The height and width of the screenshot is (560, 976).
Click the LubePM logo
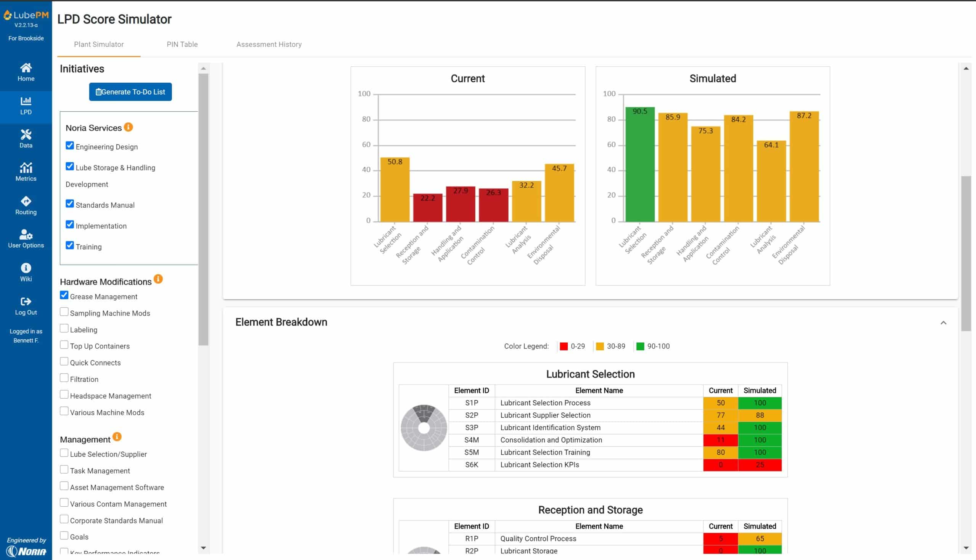coord(26,15)
